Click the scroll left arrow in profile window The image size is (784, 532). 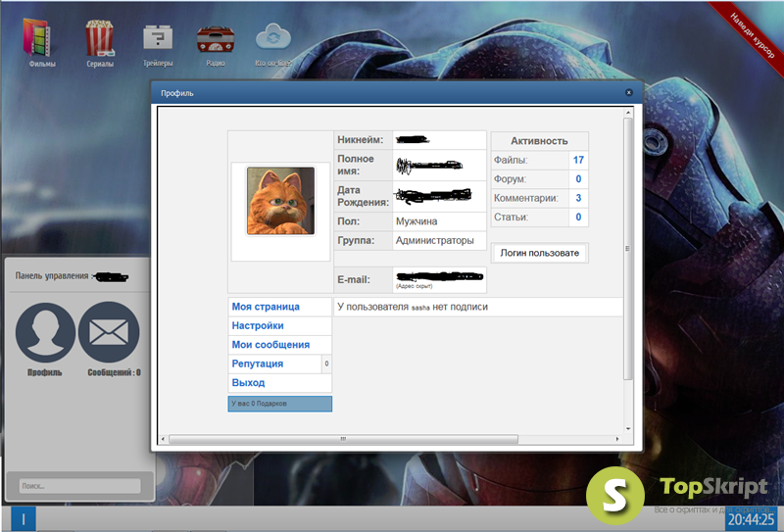click(x=163, y=439)
